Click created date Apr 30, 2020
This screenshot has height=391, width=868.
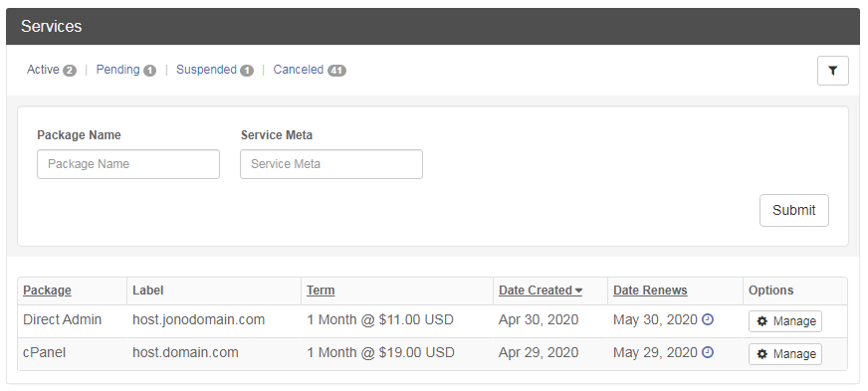539,319
